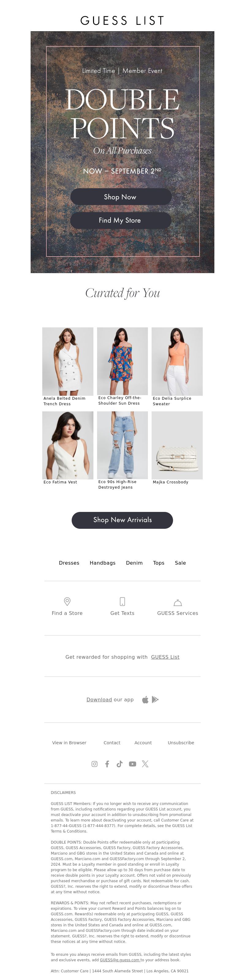Click the Instagram icon
Viewport: 245px width, 980px height.
pyautogui.click(x=95, y=764)
